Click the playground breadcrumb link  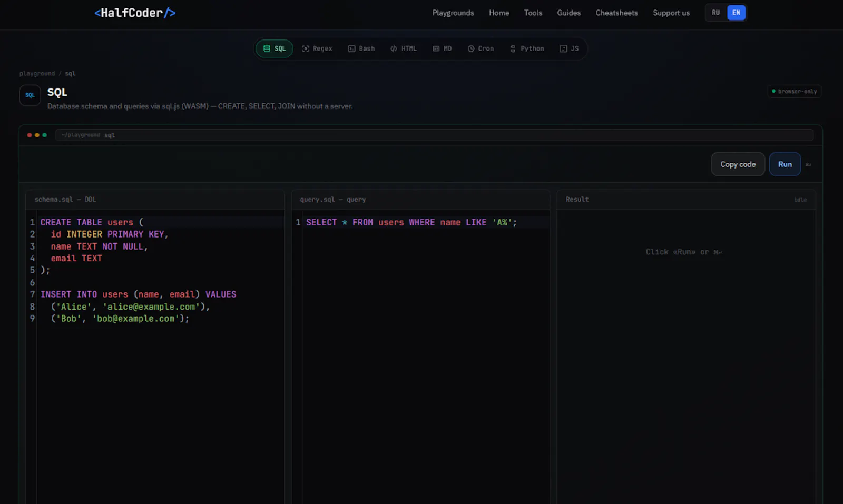click(x=37, y=73)
